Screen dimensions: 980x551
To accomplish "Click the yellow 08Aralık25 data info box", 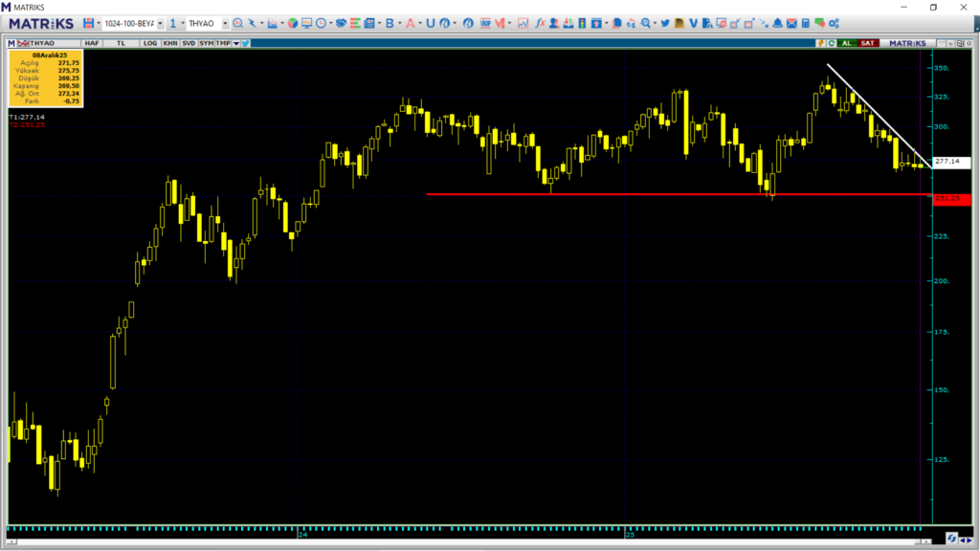I will 46,78.
